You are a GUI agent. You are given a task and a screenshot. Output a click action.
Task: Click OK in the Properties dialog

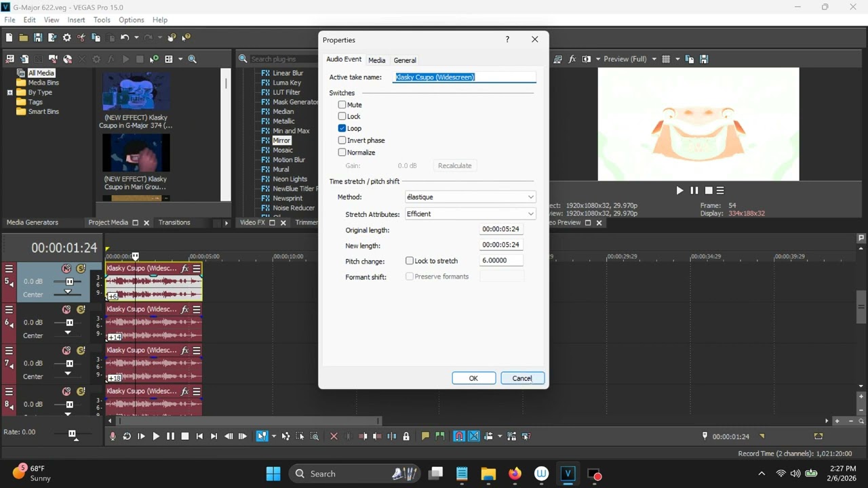coord(473,378)
